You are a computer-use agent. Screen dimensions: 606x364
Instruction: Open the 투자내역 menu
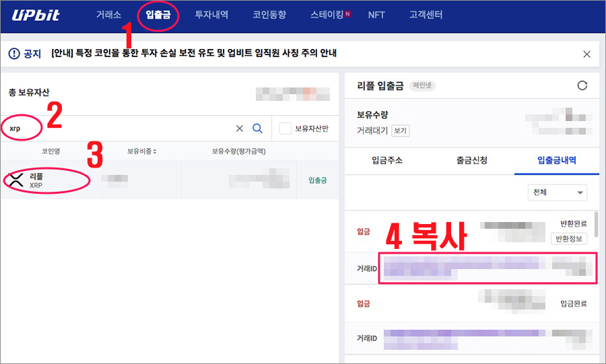coord(211,15)
